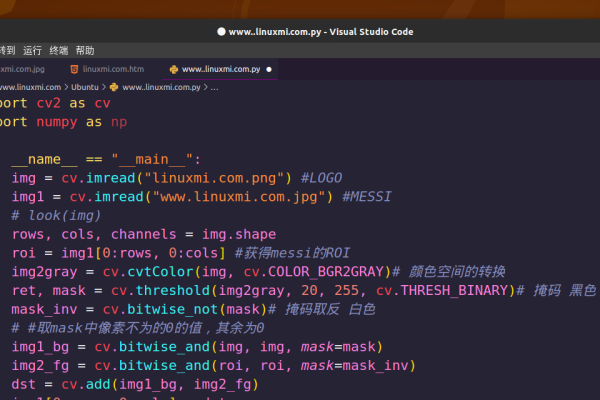Click 'bitwise_not' function name
Screen dimensions: 600x400
tap(172, 309)
